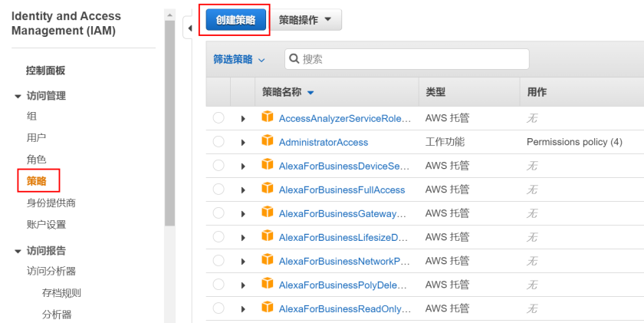This screenshot has height=323, width=644.
Task: Open the AlexaForBusinessFullAccess policy link
Action: 342,190
